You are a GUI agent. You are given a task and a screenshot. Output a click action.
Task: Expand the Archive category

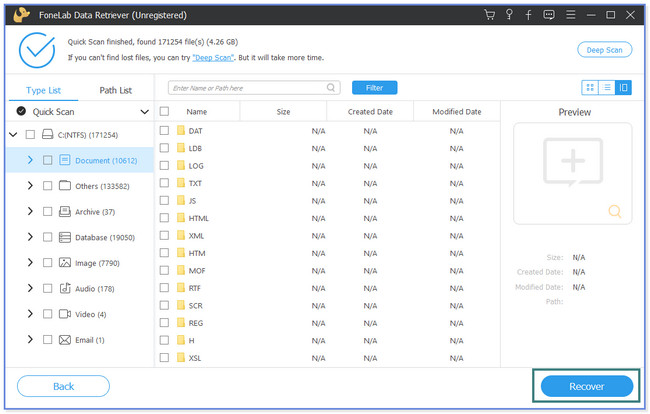pyautogui.click(x=30, y=211)
